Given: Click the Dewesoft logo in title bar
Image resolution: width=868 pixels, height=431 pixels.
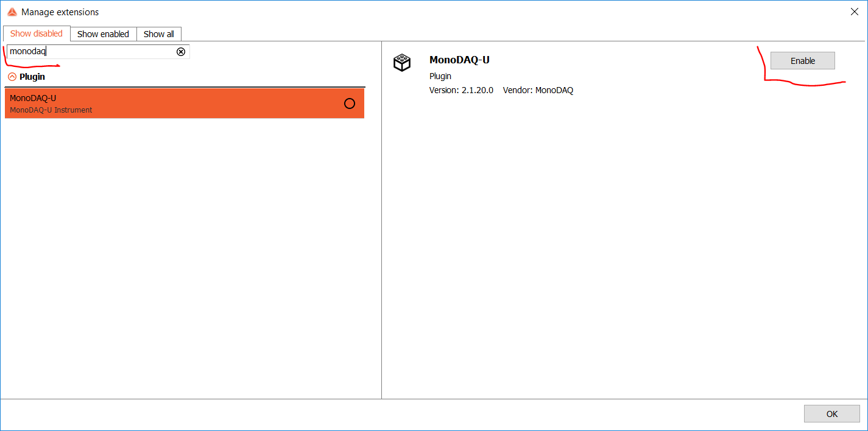Looking at the screenshot, I should 12,12.
